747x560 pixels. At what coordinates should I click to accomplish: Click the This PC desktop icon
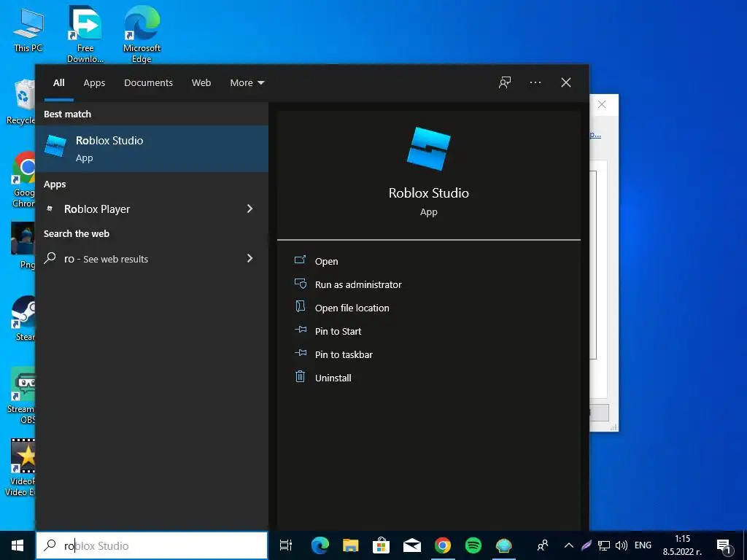coord(28,29)
